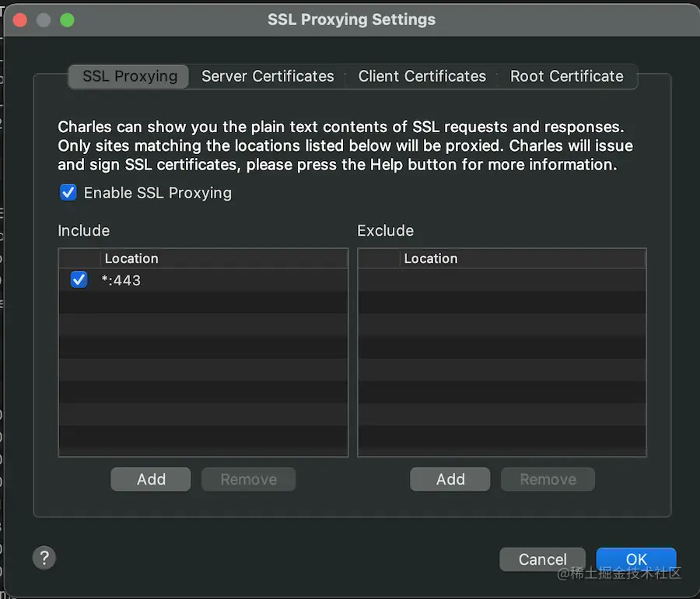Open the Server Certificates tab
Image resolution: width=700 pixels, height=599 pixels.
[x=268, y=76]
